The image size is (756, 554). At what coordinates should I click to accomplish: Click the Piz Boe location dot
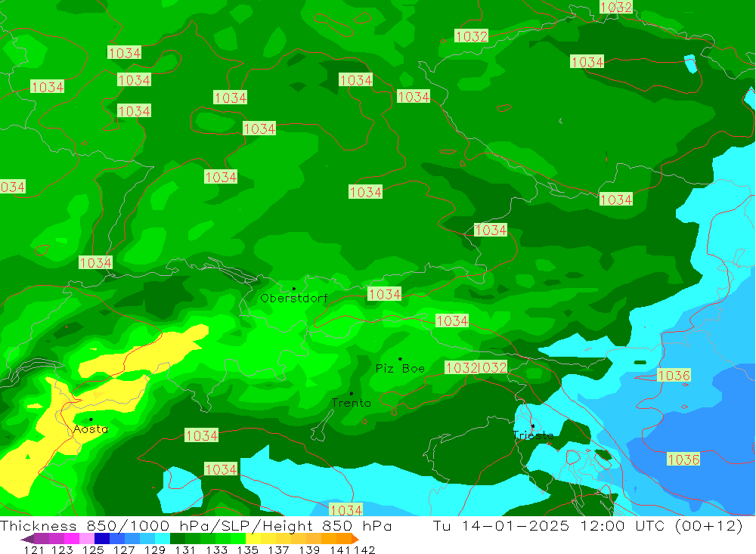[x=400, y=359]
